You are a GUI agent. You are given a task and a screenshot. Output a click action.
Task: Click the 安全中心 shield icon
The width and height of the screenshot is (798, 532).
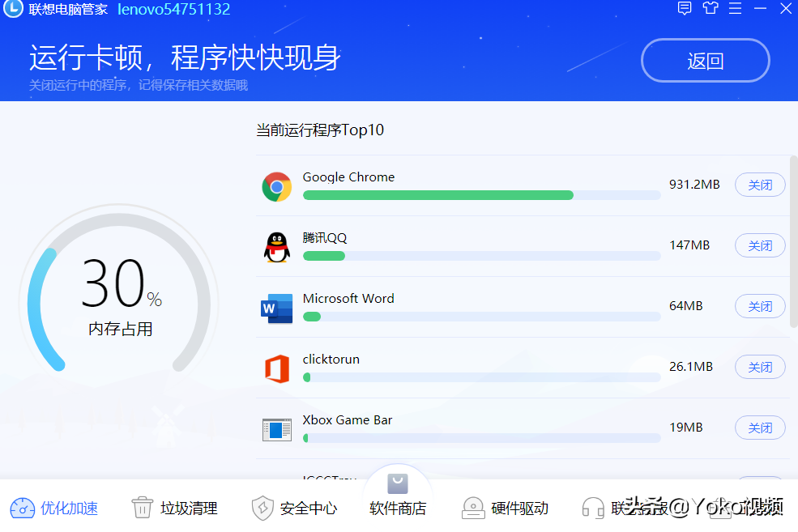[x=262, y=508]
